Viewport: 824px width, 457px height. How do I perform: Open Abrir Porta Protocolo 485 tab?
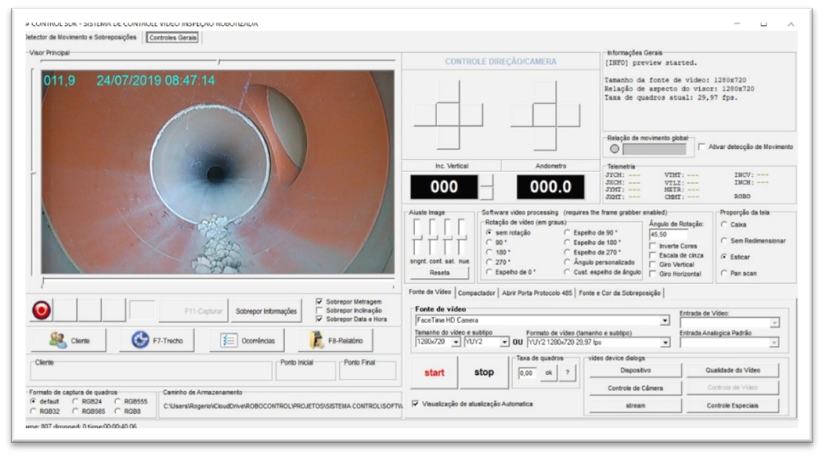(537, 293)
